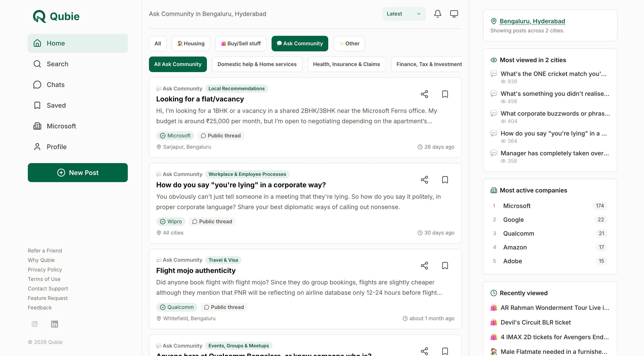Open the Instagram icon in sidebar footer
This screenshot has height=356, width=644.
pos(35,324)
